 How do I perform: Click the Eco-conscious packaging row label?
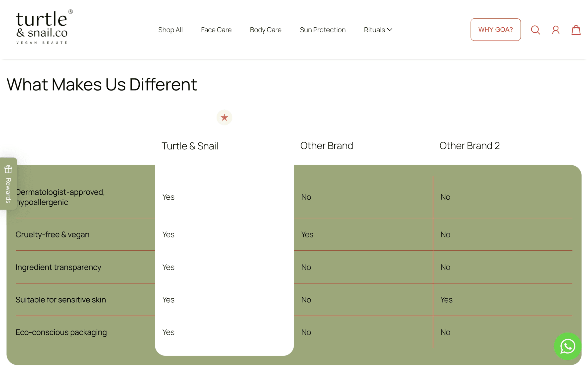(x=61, y=332)
